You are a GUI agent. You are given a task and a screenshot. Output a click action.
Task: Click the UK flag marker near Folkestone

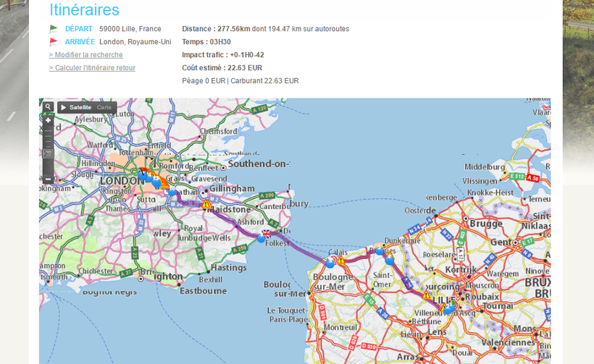pos(267,234)
